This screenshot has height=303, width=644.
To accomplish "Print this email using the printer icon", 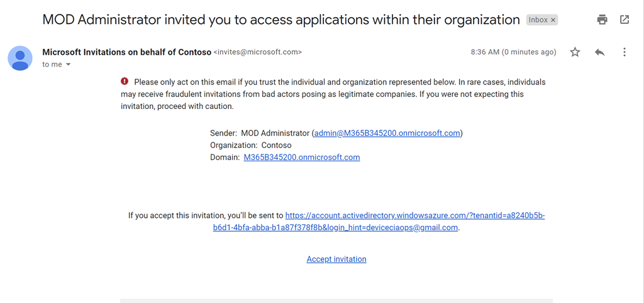I will coord(602,20).
